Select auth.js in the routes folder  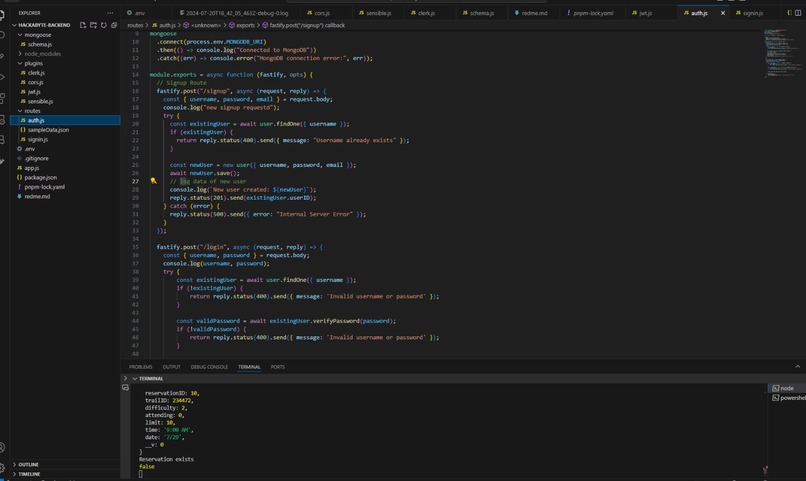tap(65, 120)
